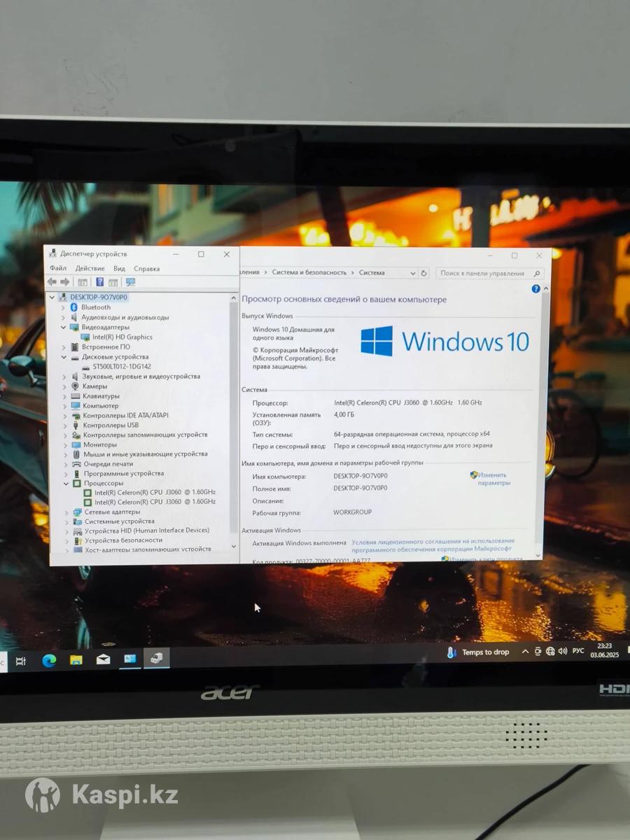Click the 23:23 clock and date
Image resolution: width=630 pixels, height=840 pixels.
tap(605, 650)
